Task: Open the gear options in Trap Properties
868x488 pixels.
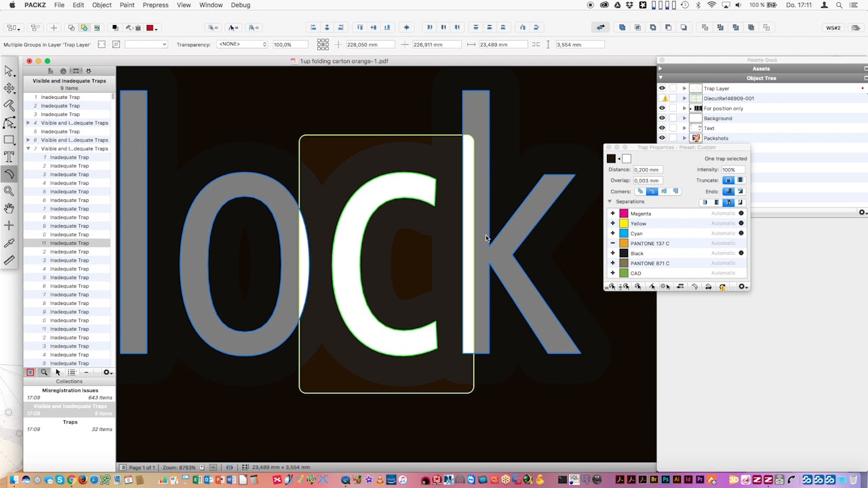Action: tap(743, 287)
